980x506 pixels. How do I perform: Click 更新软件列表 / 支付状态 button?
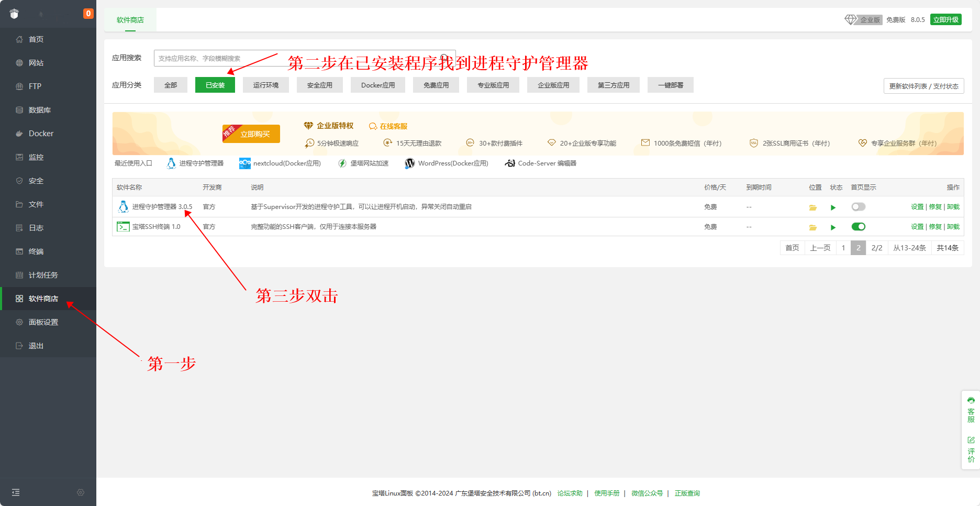tap(923, 86)
